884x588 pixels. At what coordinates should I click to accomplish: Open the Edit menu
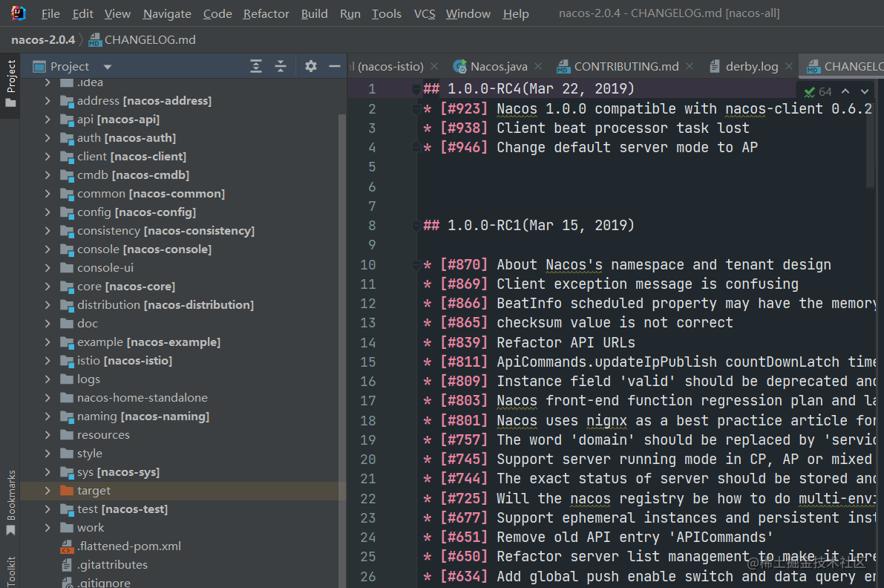[82, 13]
